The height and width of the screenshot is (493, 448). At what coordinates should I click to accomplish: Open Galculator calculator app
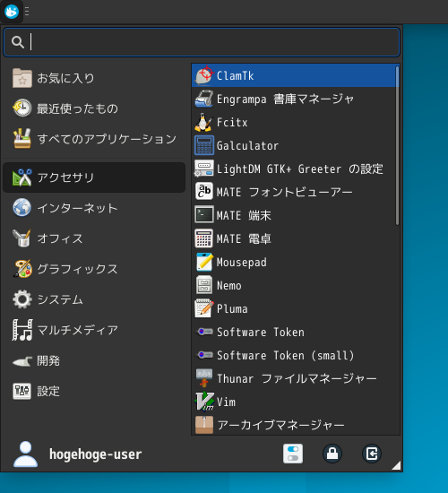coord(295,145)
